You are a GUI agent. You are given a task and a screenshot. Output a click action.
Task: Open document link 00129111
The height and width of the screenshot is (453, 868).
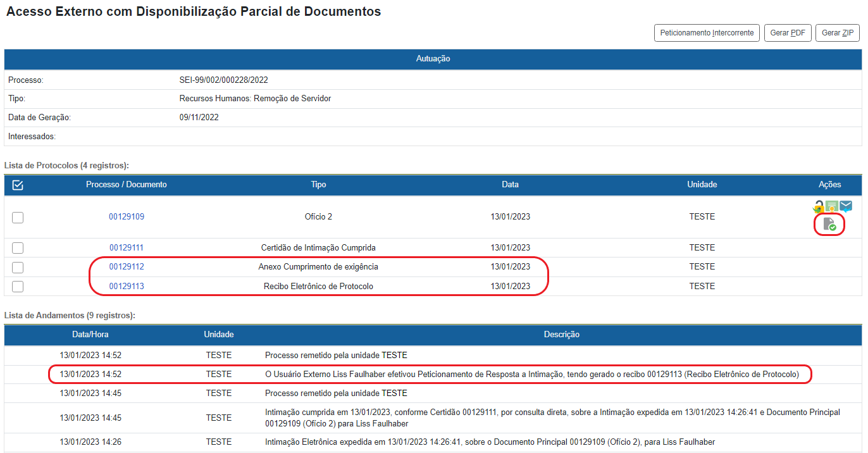coord(127,248)
